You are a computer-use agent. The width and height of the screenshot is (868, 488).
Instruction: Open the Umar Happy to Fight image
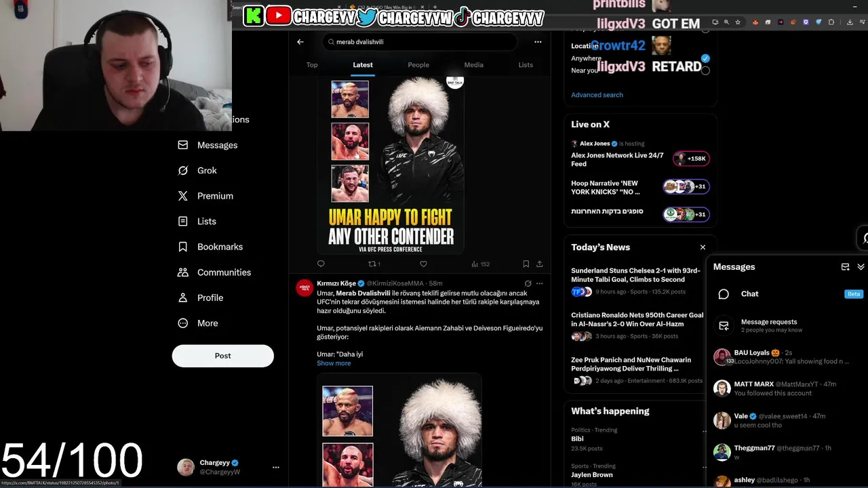391,165
